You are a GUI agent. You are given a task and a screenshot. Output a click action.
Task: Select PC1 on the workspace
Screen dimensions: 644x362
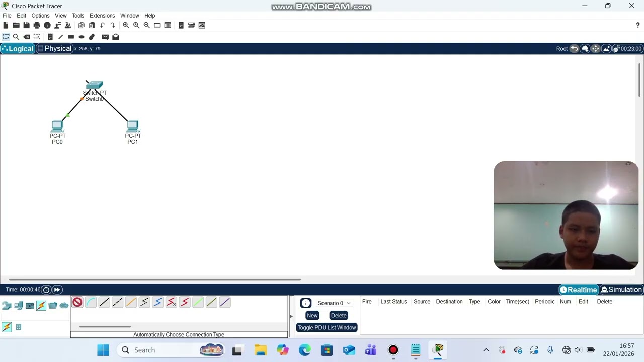pyautogui.click(x=133, y=126)
